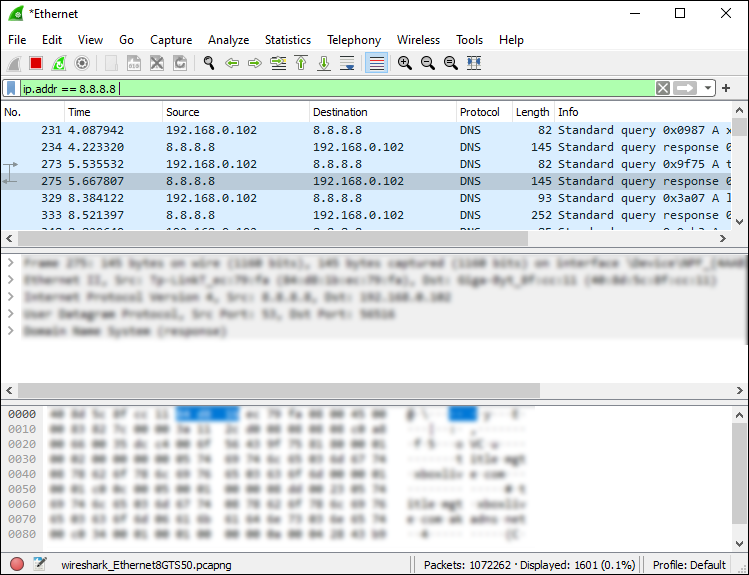Viewport: 749px width, 575px height.
Task: Open the Help menu
Action: click(x=511, y=40)
